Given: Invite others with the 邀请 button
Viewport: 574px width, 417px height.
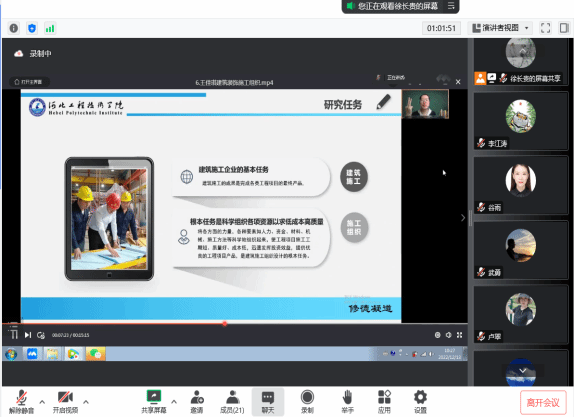Looking at the screenshot, I should pos(197,402).
